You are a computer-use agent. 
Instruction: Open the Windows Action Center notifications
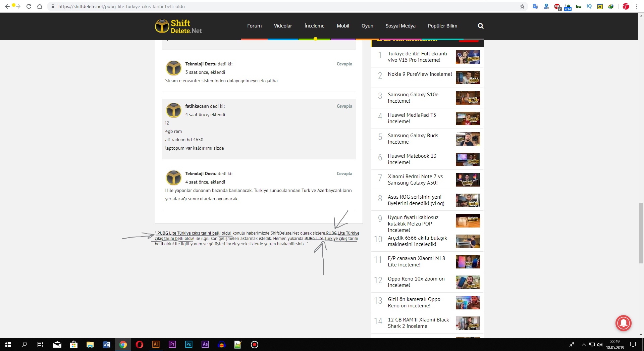point(633,345)
